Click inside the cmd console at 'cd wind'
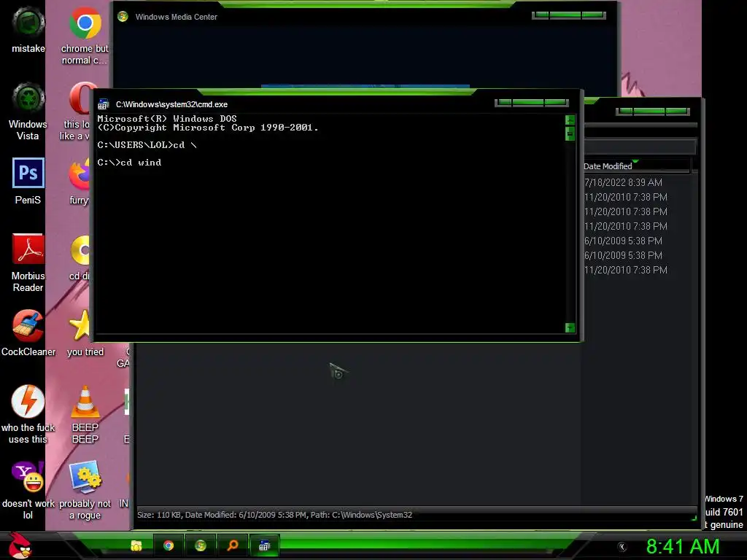The width and height of the screenshot is (747, 560). (x=141, y=163)
